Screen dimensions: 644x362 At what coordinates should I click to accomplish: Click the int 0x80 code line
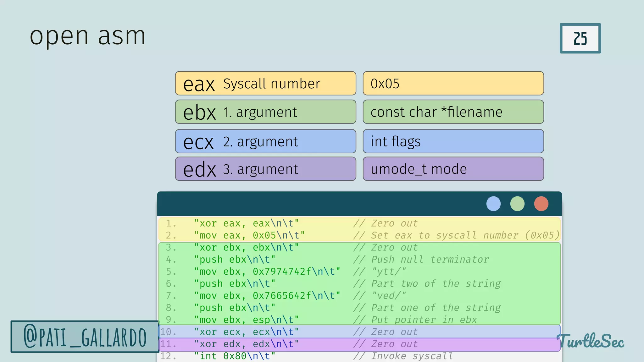[x=234, y=356]
